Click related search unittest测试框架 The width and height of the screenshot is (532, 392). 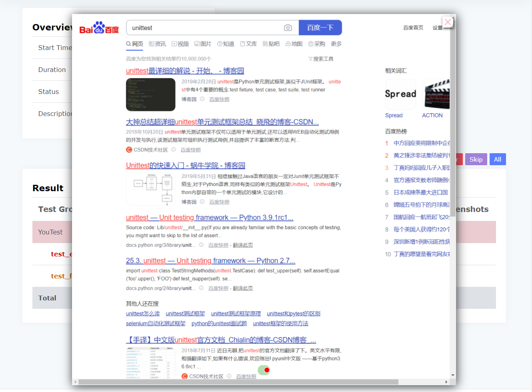185,314
